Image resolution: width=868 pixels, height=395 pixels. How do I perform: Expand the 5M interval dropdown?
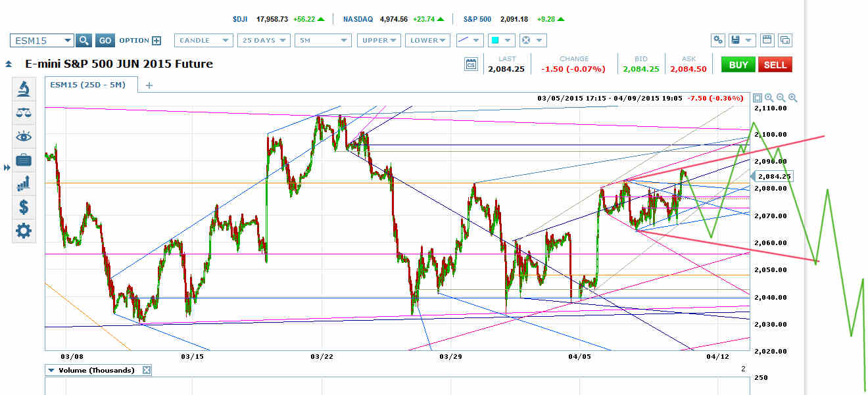[323, 40]
